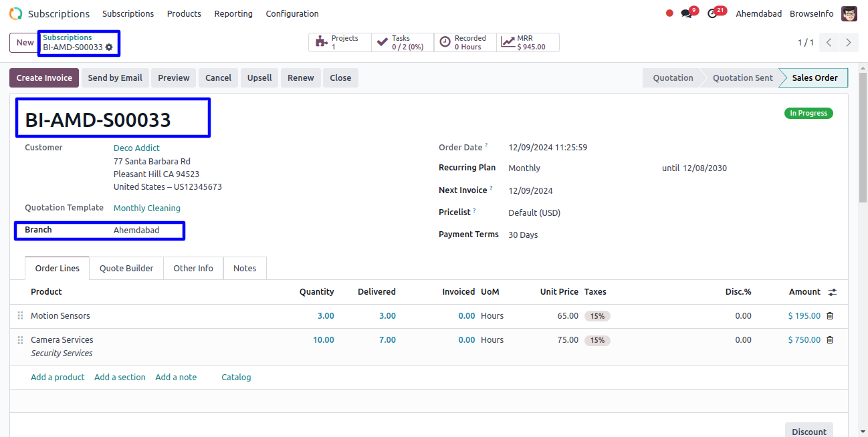This screenshot has height=437, width=868.
Task: Open column settings adjust icon in table header
Action: (832, 292)
